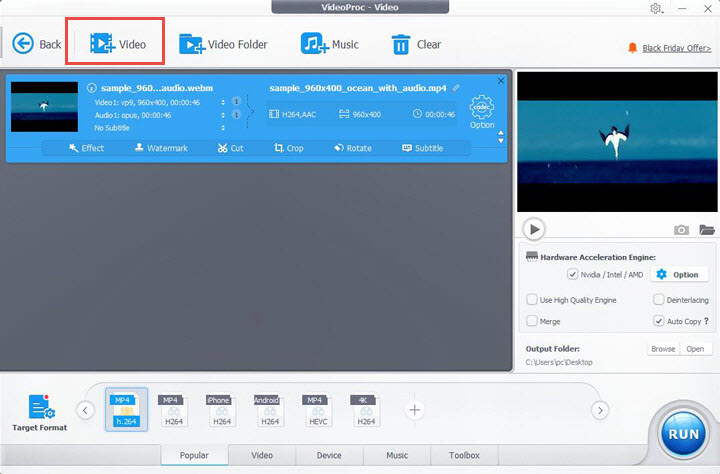Click output name sample_960x400_ocean_with_audio.mp4

(x=358, y=88)
